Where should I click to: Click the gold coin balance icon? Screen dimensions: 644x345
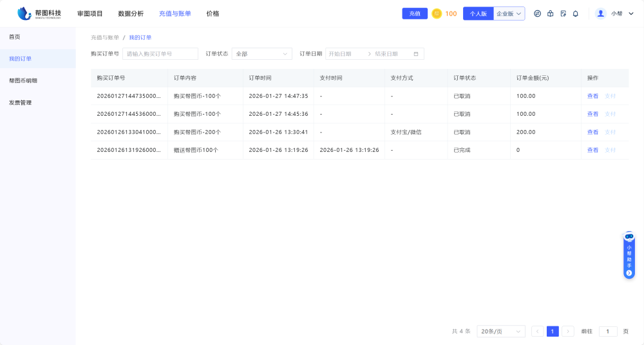point(437,14)
